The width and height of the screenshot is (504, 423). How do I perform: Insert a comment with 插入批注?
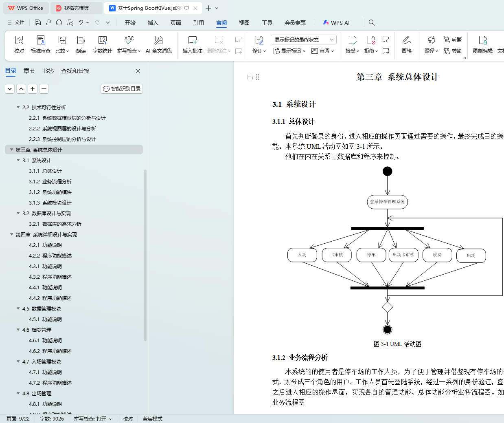193,44
